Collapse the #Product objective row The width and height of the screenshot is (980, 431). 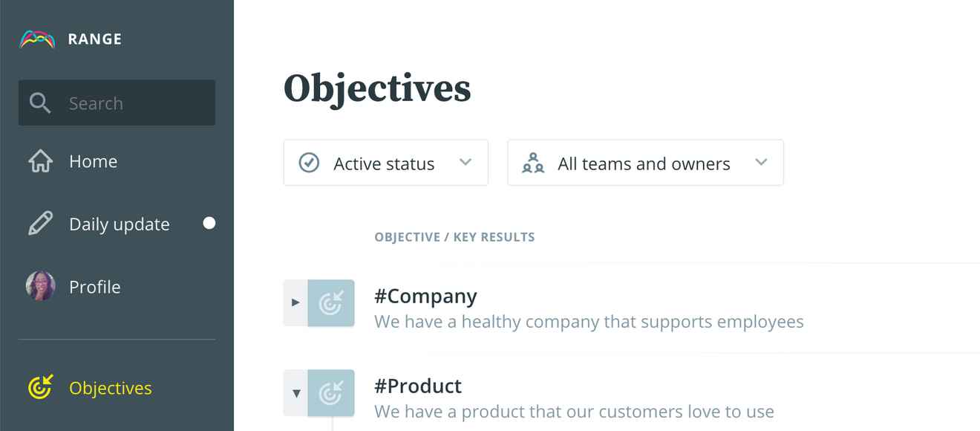click(x=296, y=393)
